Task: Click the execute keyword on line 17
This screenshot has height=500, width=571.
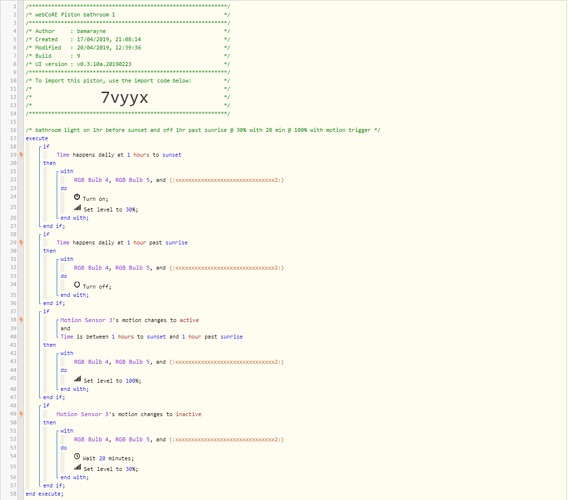Action: (x=37, y=138)
